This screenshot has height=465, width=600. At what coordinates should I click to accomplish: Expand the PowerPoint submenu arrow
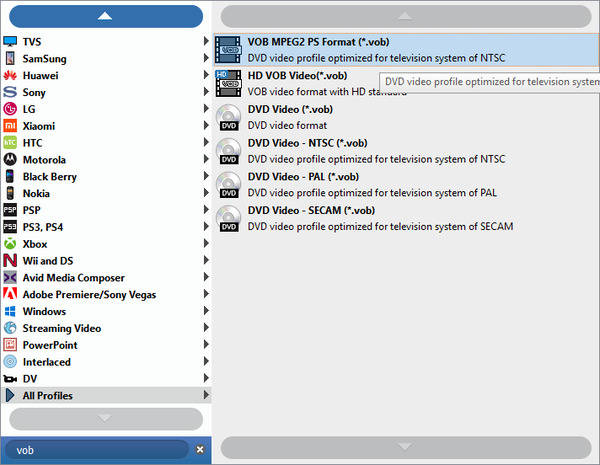(206, 344)
